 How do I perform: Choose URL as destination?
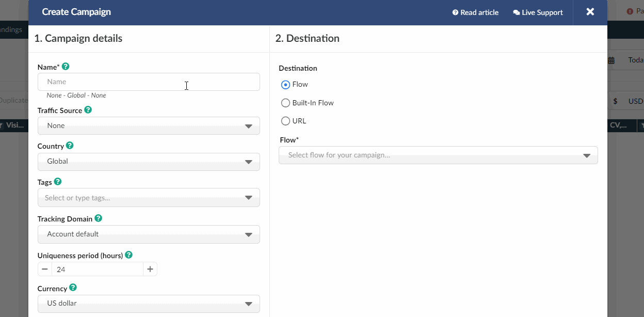(285, 121)
